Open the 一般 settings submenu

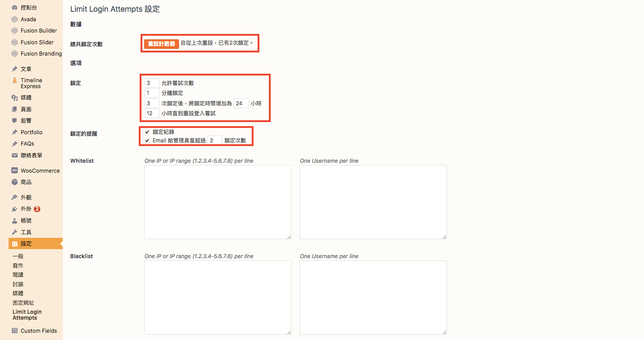pyautogui.click(x=18, y=256)
